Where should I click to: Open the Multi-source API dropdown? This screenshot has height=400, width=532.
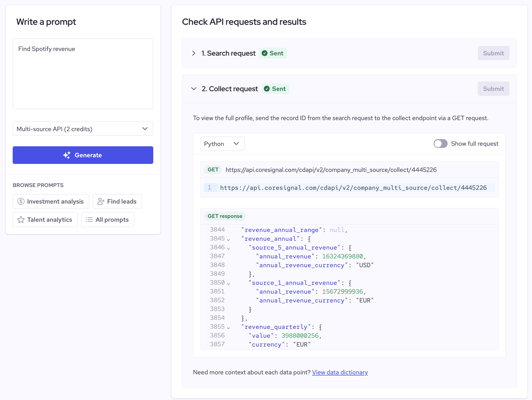click(x=83, y=129)
